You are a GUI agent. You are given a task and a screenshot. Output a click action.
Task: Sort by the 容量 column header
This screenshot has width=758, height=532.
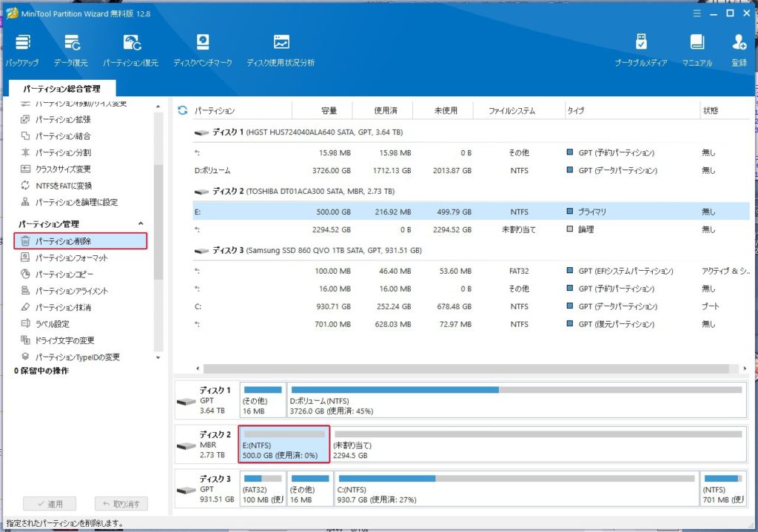(329, 111)
